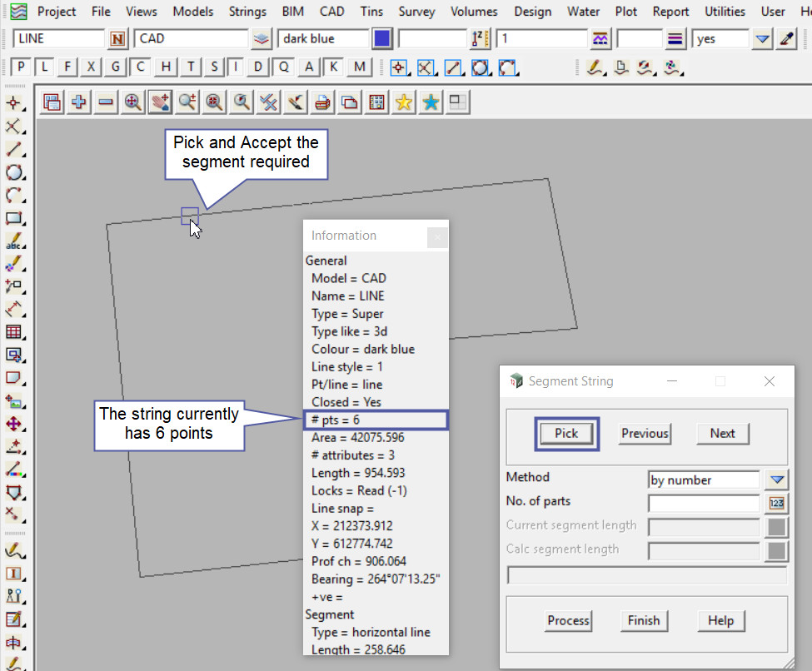Click the minus zoom-out icon in view toolbar
Viewport: 812px width, 671px height.
(x=106, y=102)
